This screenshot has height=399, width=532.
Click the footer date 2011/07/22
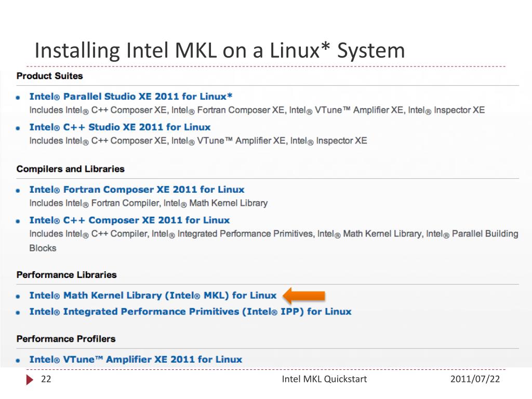(475, 379)
